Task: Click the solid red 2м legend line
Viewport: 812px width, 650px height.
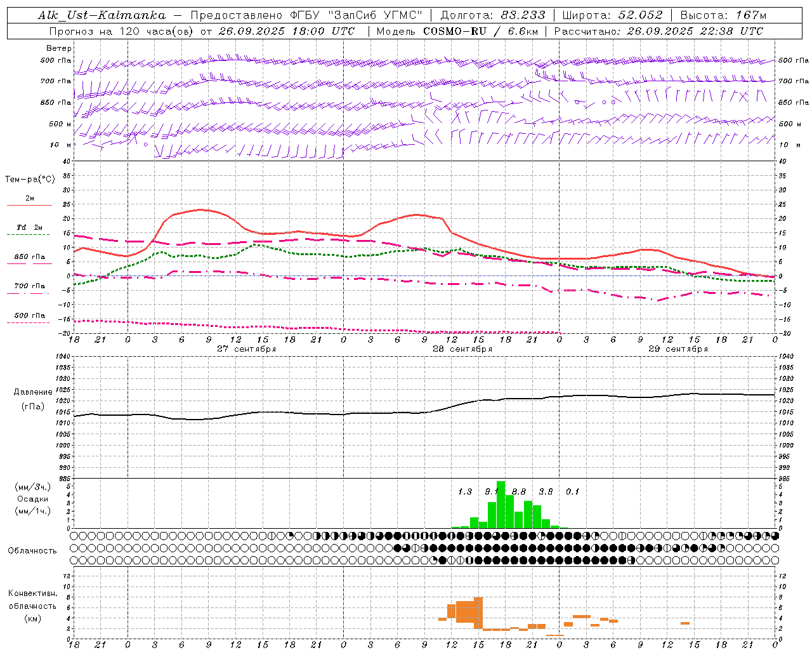Action: coord(29,205)
